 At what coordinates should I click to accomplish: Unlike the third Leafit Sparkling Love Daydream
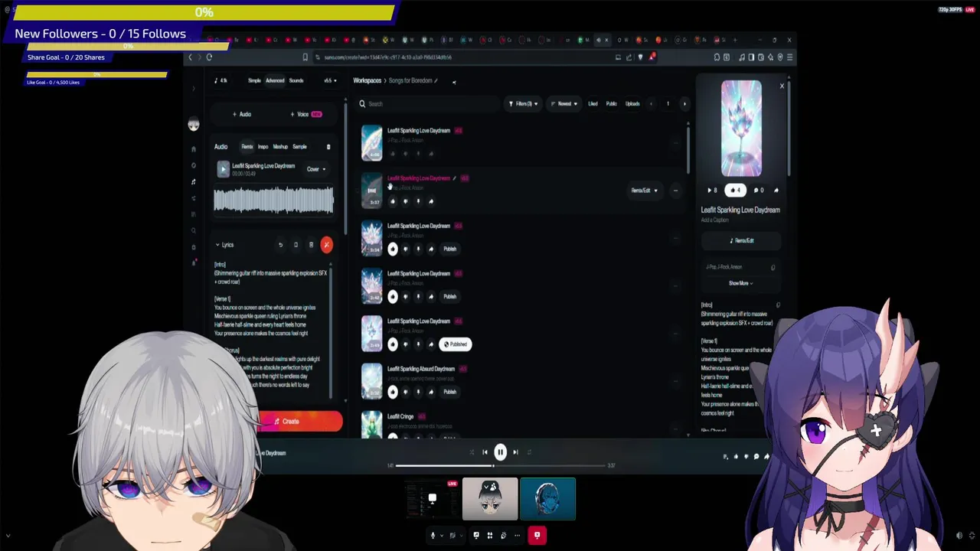[393, 249]
